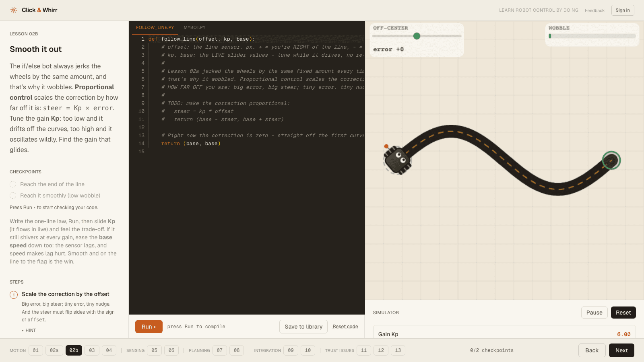644x362 pixels.
Task: Click the 'Smooth it out' lesson heading
Action: click(36, 49)
